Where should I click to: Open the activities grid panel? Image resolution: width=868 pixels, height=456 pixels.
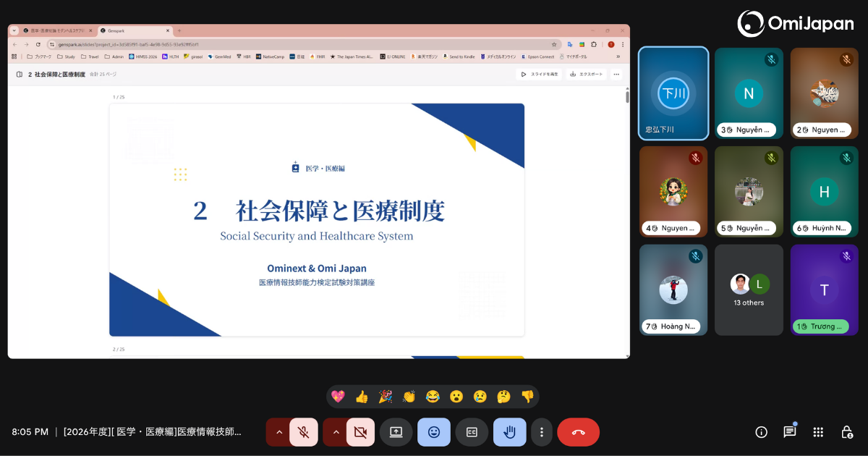[818, 432]
